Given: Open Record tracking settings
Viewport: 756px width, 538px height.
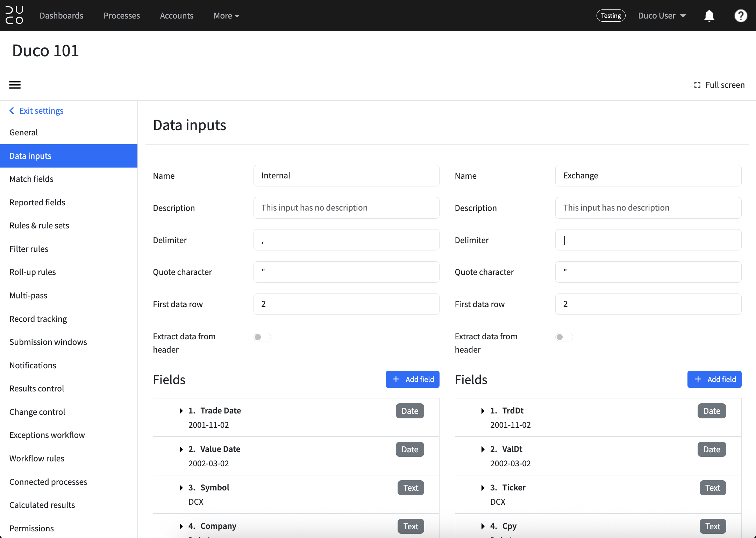Looking at the screenshot, I should click(x=69, y=319).
